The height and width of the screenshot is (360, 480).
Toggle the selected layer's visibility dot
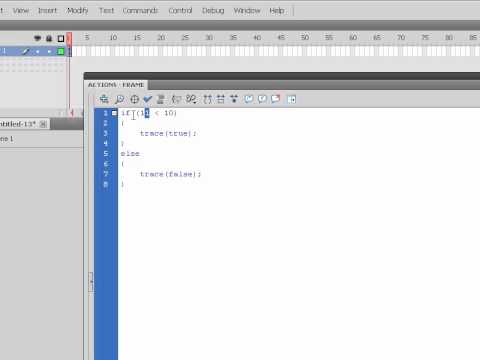coord(38,52)
